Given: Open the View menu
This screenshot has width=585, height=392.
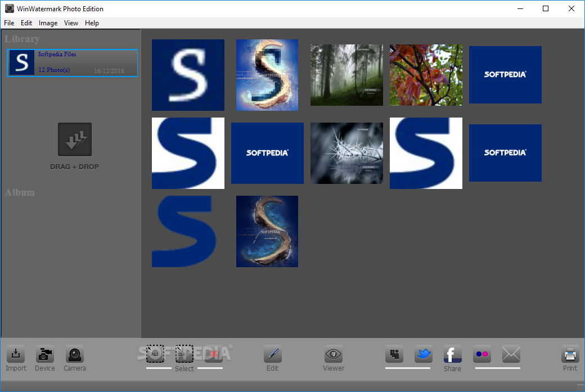Looking at the screenshot, I should coord(71,23).
